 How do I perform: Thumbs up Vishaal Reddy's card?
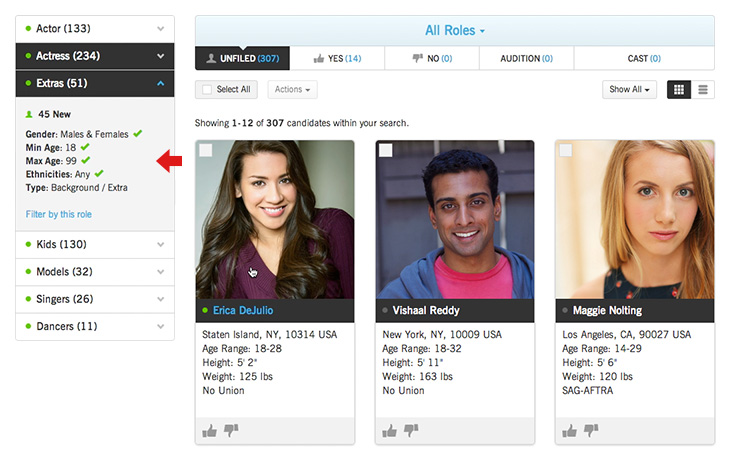coord(390,430)
